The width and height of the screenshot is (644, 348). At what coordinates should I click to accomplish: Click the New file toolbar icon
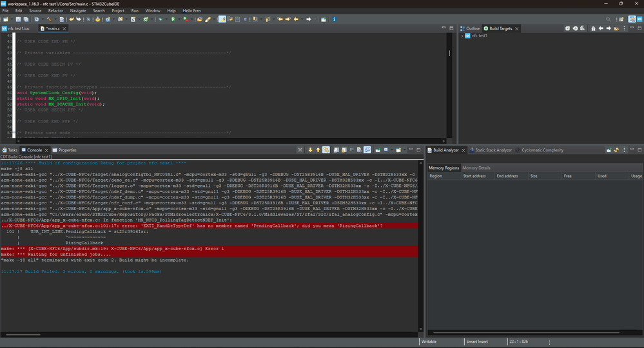point(6,19)
